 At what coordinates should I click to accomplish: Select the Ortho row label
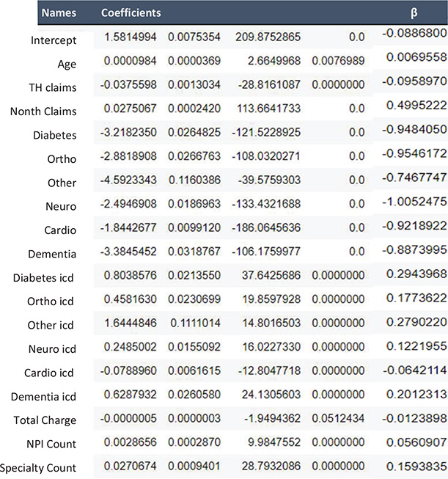(x=62, y=159)
